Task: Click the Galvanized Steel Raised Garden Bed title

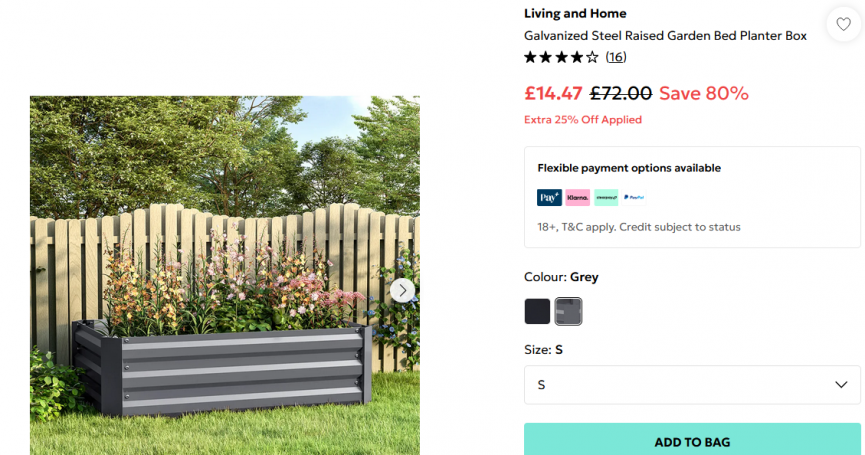Action: 665,36
